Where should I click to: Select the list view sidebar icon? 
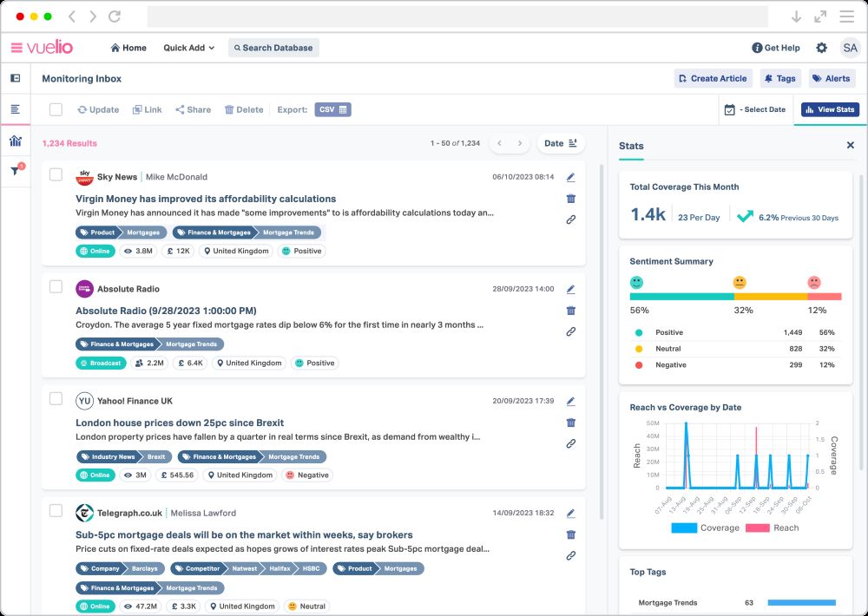pos(16,109)
